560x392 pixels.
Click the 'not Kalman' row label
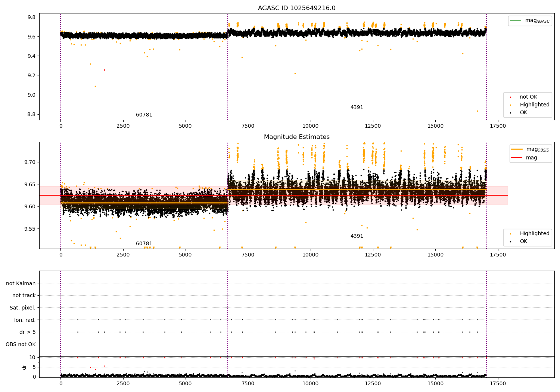click(x=21, y=283)
